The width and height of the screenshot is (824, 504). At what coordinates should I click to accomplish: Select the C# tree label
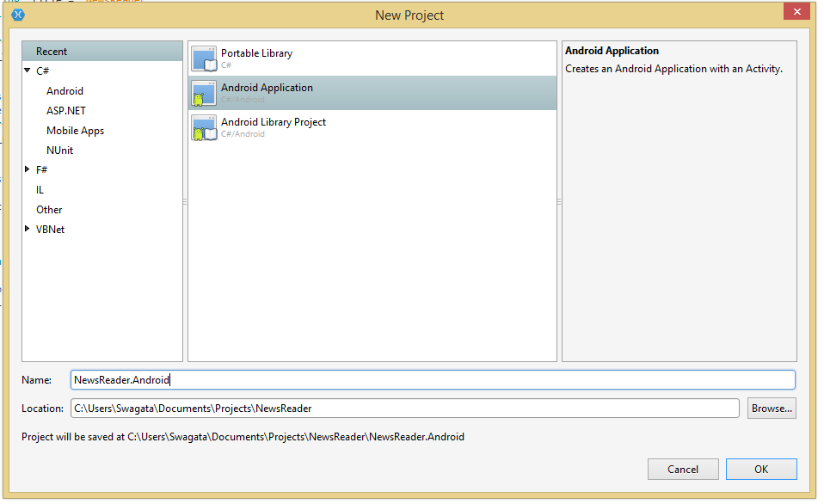(42, 71)
